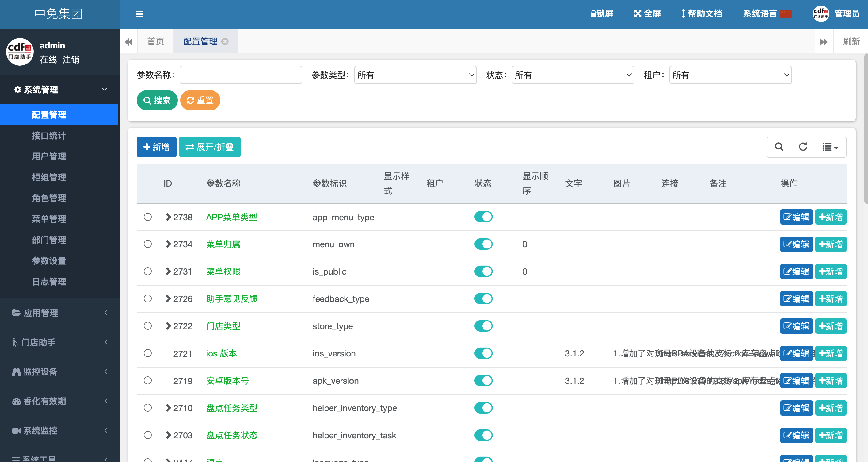Open 用户管理 in the sidebar menu
Screen dimensions: 868x462
click(49, 156)
